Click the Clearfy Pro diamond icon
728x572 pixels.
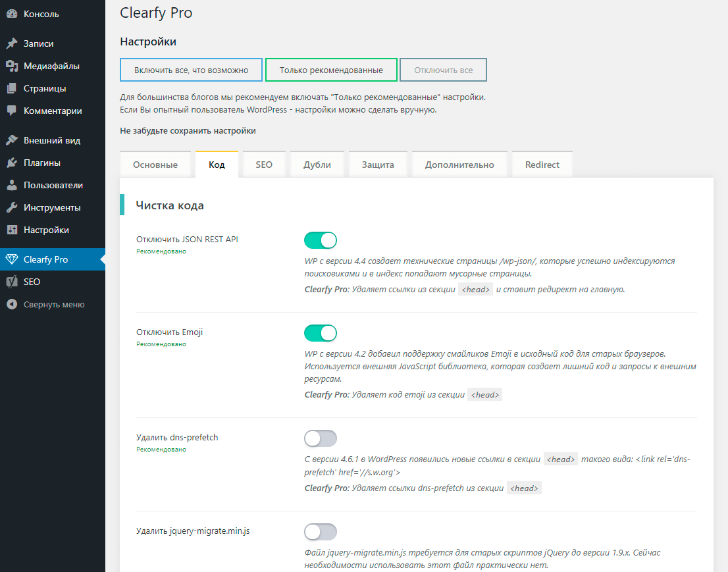tap(12, 259)
